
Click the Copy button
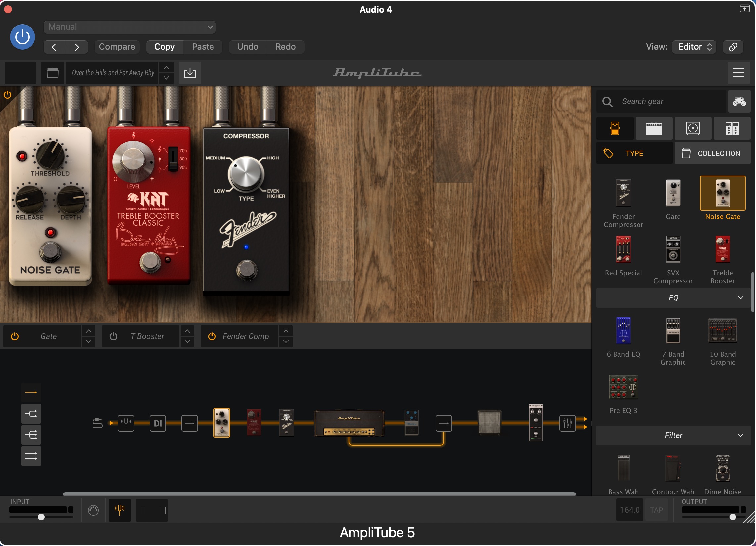click(165, 47)
